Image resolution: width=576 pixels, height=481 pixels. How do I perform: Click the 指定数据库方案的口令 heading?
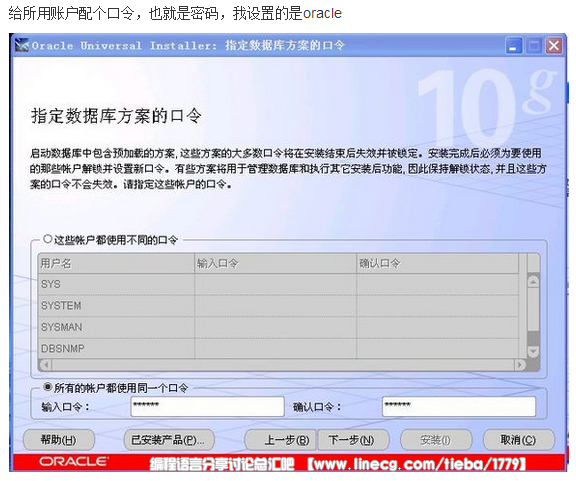116,116
